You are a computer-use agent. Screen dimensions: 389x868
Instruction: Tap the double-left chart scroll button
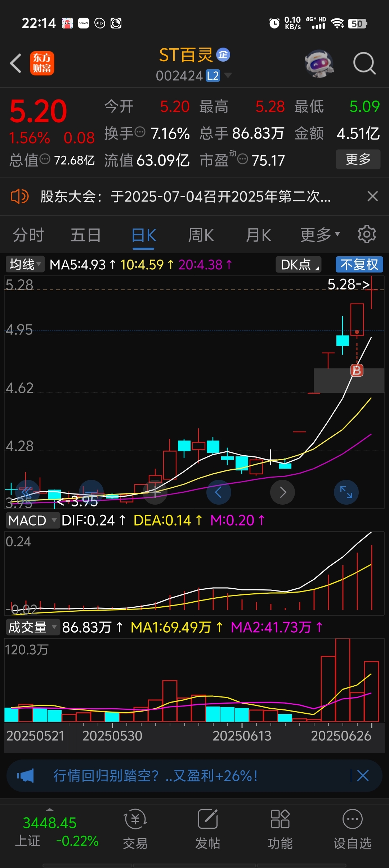pos(27,492)
